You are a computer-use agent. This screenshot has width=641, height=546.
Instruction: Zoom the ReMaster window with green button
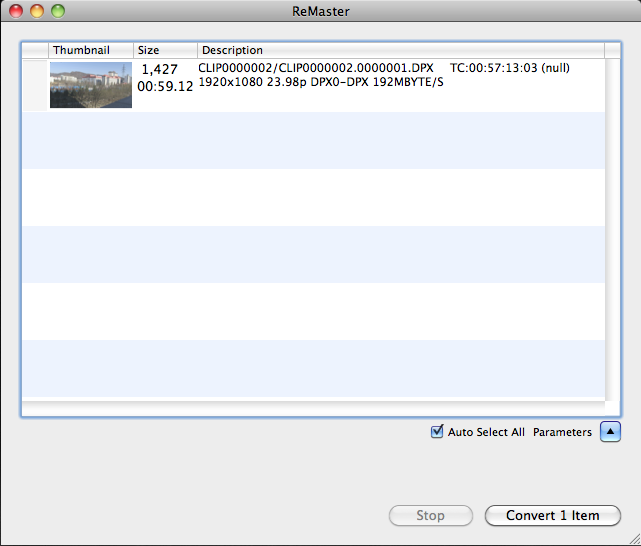pos(58,11)
